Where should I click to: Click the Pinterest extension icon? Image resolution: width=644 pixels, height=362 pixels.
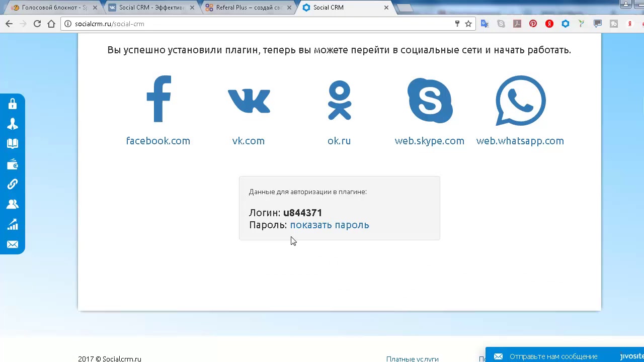[533, 24]
